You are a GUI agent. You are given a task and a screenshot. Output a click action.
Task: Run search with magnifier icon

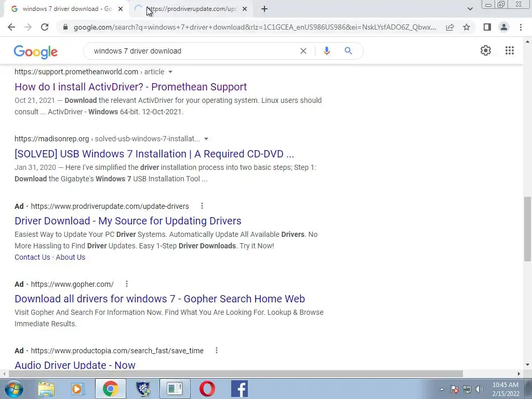point(348,51)
